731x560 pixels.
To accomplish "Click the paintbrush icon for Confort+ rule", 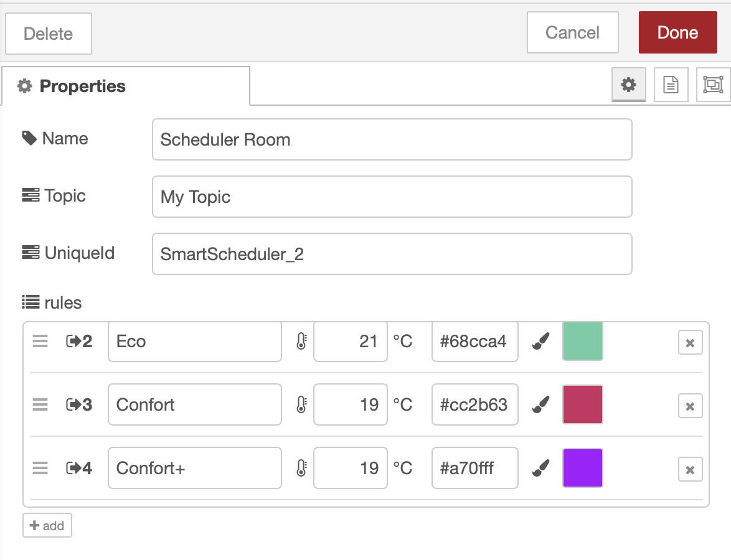I will tap(540, 468).
